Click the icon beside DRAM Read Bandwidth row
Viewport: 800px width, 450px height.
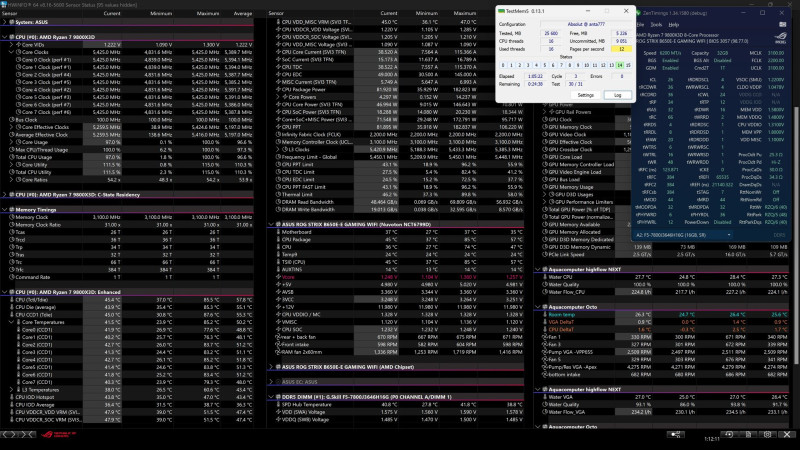tap(278, 202)
